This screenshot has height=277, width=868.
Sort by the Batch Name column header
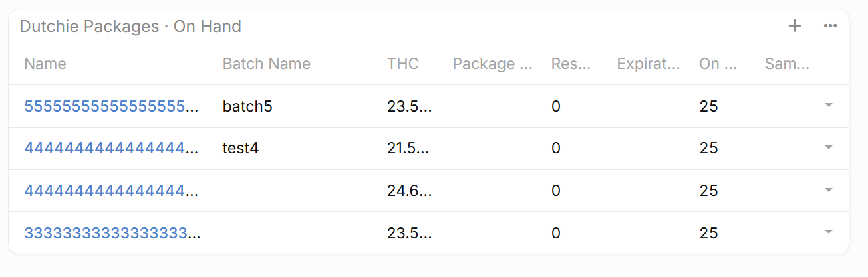click(266, 64)
